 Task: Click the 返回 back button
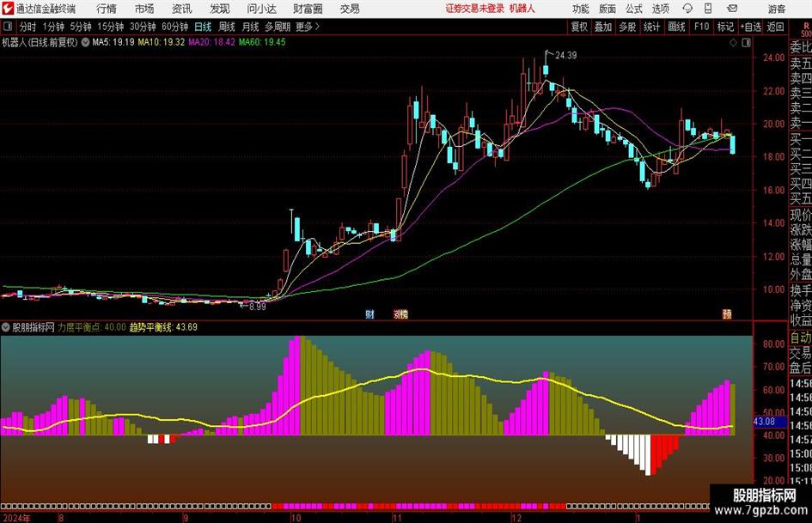click(x=775, y=27)
